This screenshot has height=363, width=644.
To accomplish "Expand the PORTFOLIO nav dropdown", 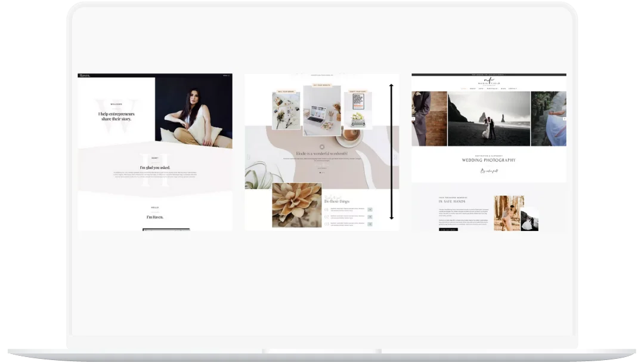I will [492, 89].
